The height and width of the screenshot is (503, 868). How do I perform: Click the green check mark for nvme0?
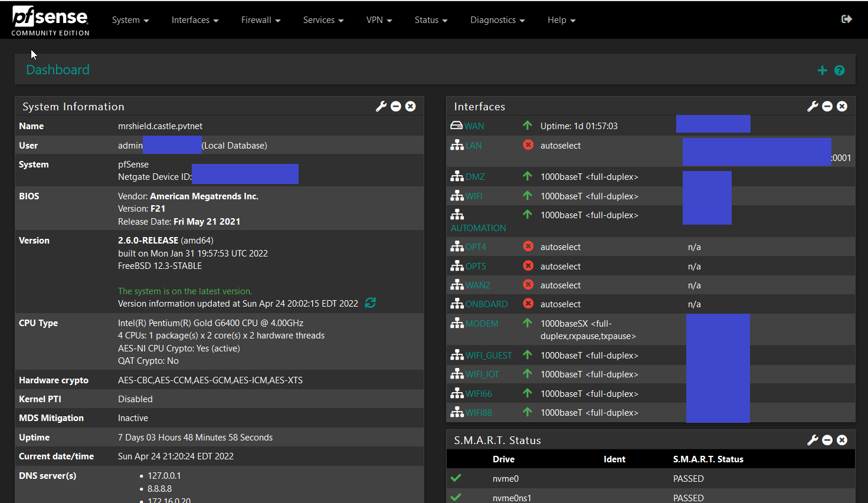tap(456, 478)
